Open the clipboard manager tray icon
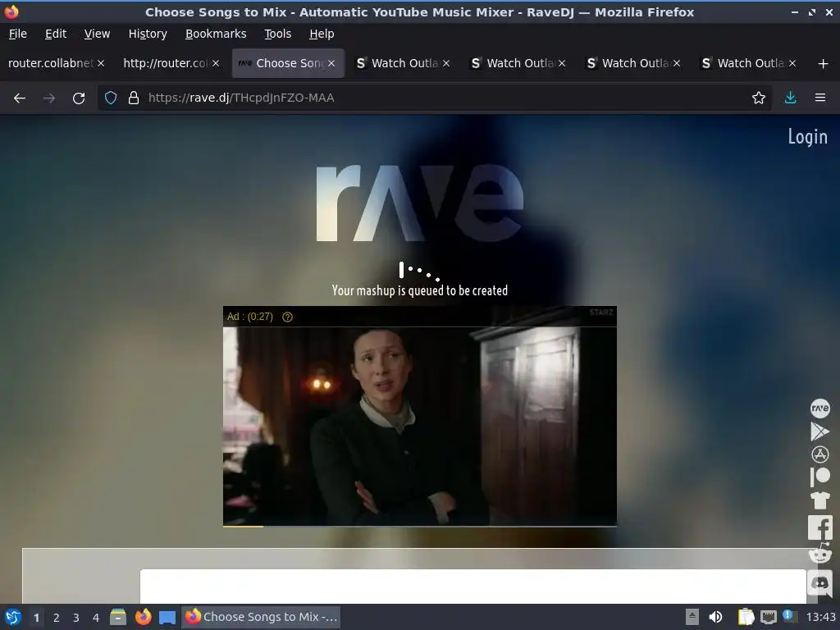 746,617
